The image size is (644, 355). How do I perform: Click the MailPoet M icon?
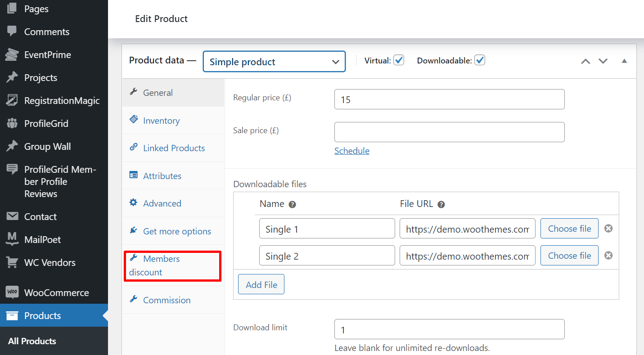[12, 239]
